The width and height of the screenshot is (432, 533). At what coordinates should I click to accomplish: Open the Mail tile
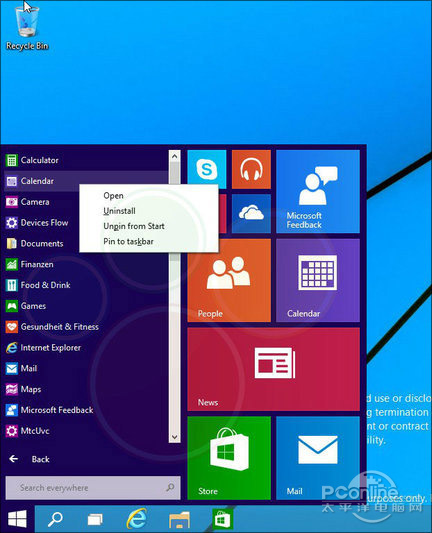318,458
